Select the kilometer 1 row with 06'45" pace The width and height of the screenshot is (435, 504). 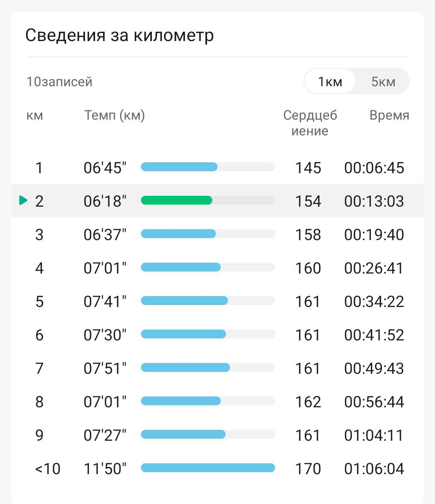coord(217,168)
